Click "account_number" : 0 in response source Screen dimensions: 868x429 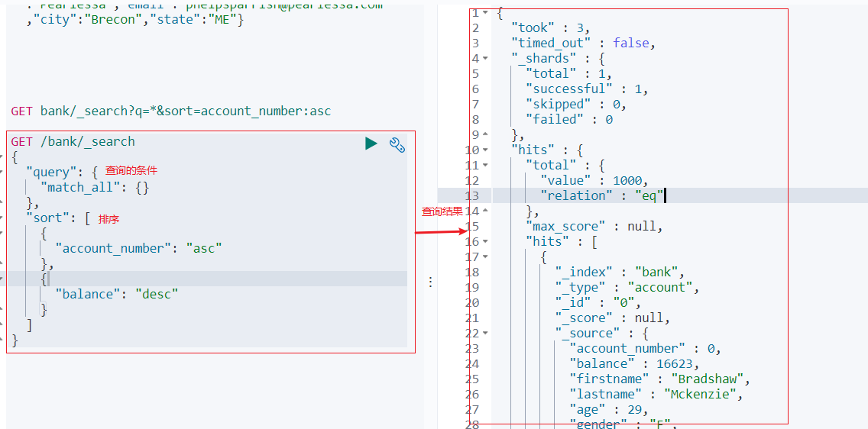point(644,348)
